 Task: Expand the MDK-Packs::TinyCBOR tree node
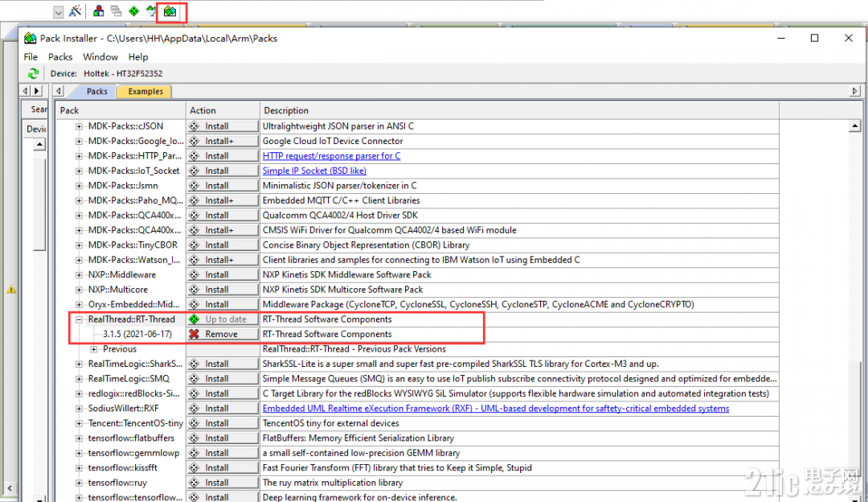tap(79, 245)
